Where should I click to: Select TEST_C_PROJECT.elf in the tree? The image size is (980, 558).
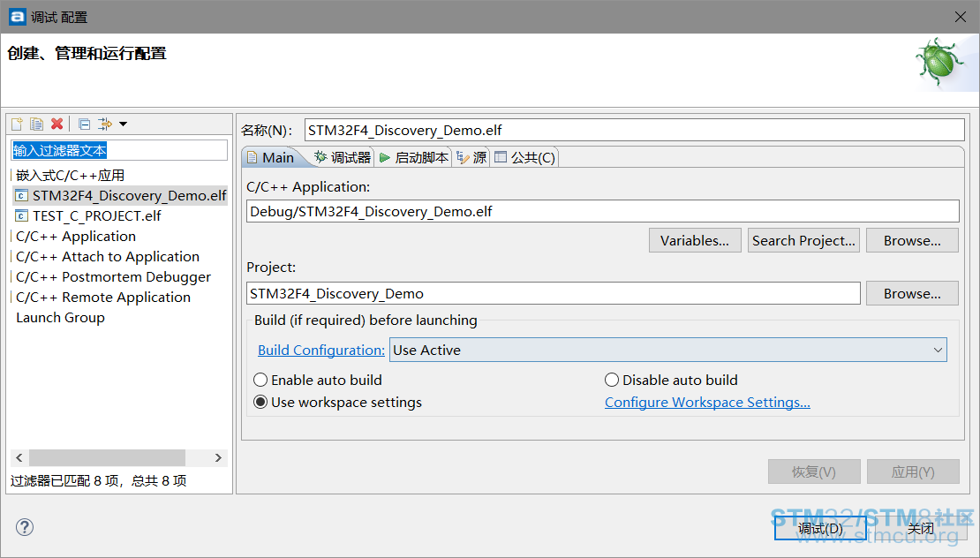pos(97,216)
